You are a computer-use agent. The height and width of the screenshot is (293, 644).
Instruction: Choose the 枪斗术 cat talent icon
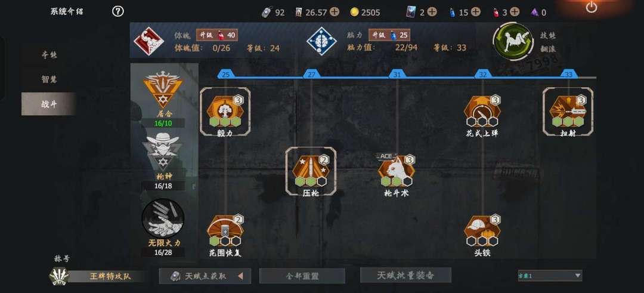click(397, 171)
